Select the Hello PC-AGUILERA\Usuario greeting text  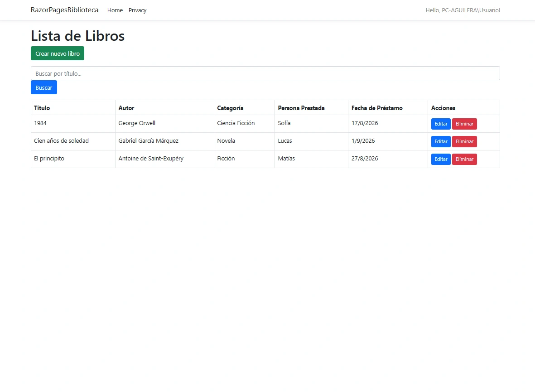463,10
